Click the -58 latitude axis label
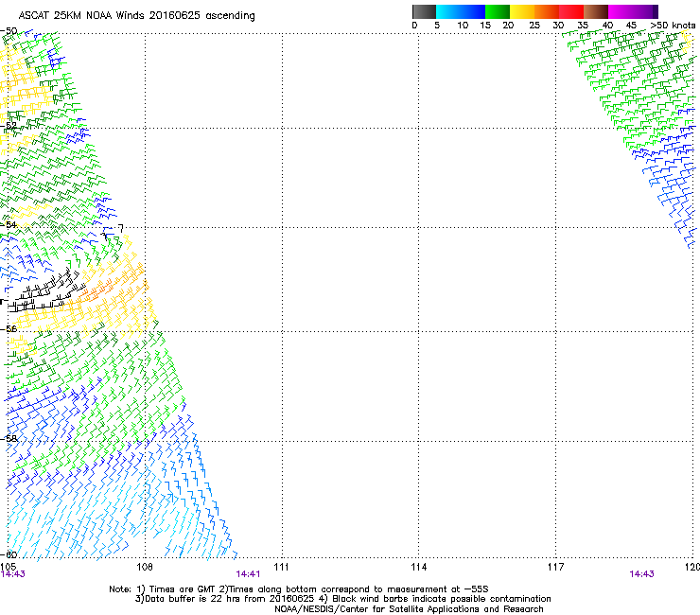 [x=9, y=439]
